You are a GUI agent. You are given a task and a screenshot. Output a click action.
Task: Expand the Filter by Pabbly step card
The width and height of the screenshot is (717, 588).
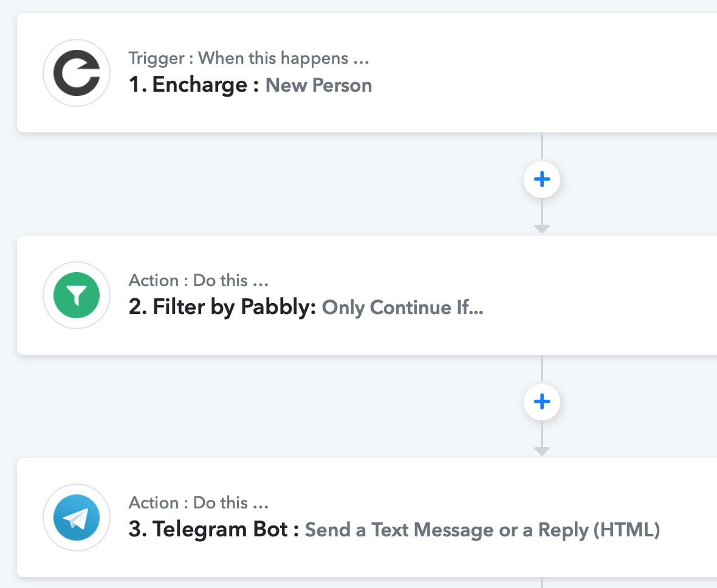click(367, 295)
